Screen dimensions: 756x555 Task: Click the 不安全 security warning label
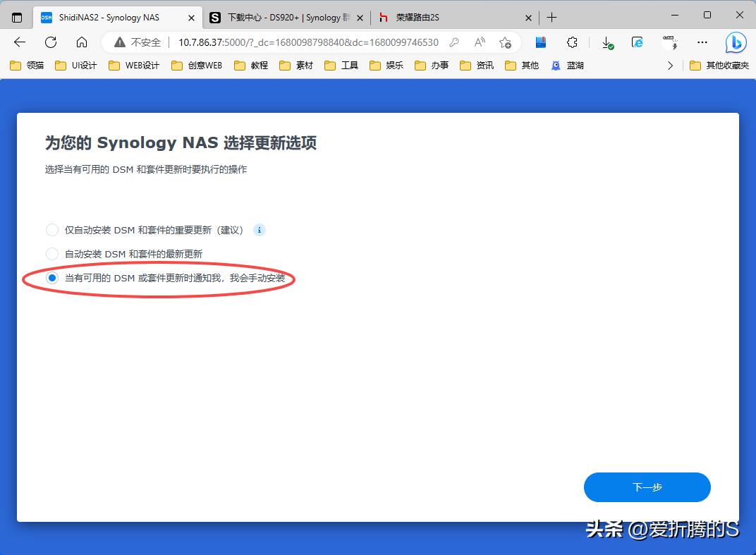pos(140,42)
